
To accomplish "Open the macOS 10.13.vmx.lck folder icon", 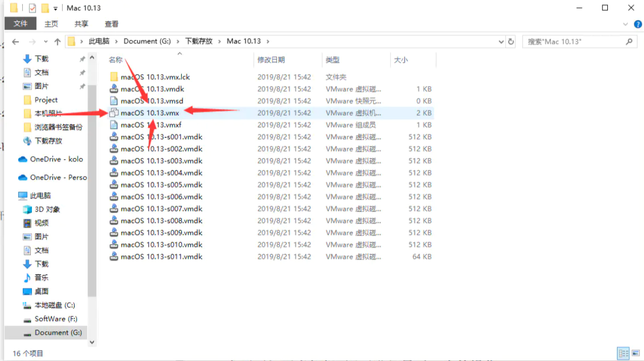I will pyautogui.click(x=114, y=77).
